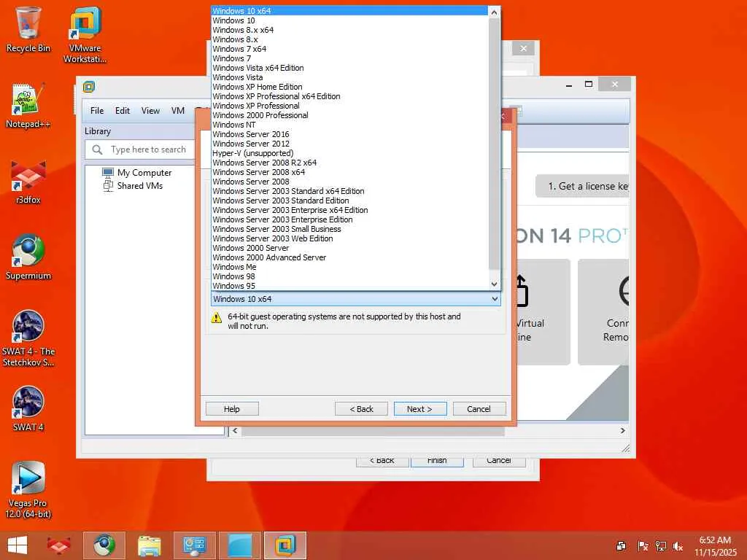The height and width of the screenshot is (560, 747).
Task: Click the Finish button in the background dialog
Action: (437, 461)
